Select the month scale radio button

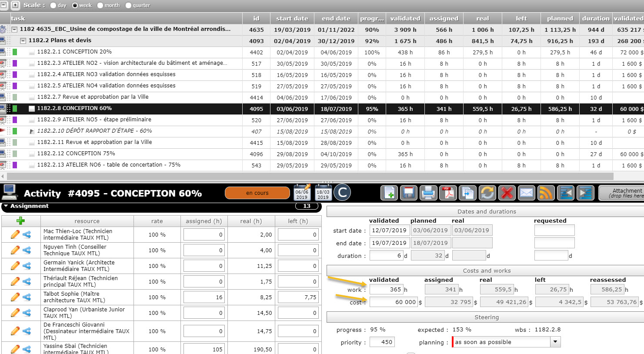coord(100,5)
